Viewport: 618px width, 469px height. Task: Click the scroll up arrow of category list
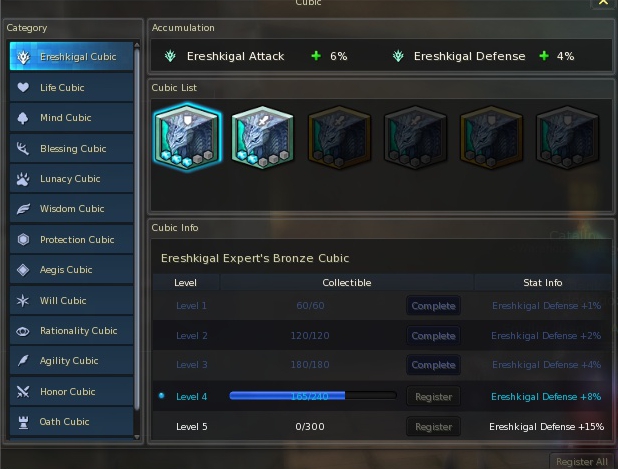tap(137, 45)
